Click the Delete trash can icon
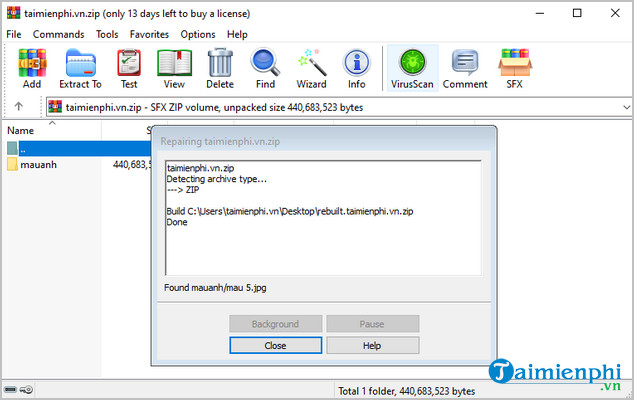The image size is (634, 400). 220,68
